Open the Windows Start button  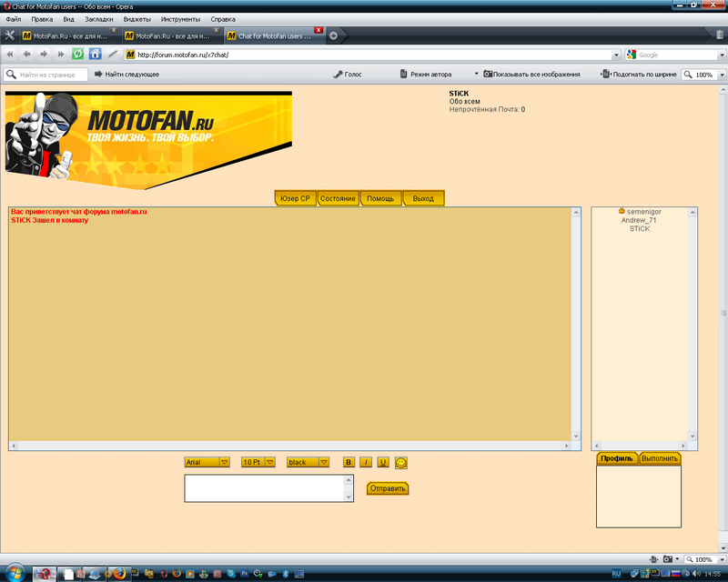coord(15,573)
